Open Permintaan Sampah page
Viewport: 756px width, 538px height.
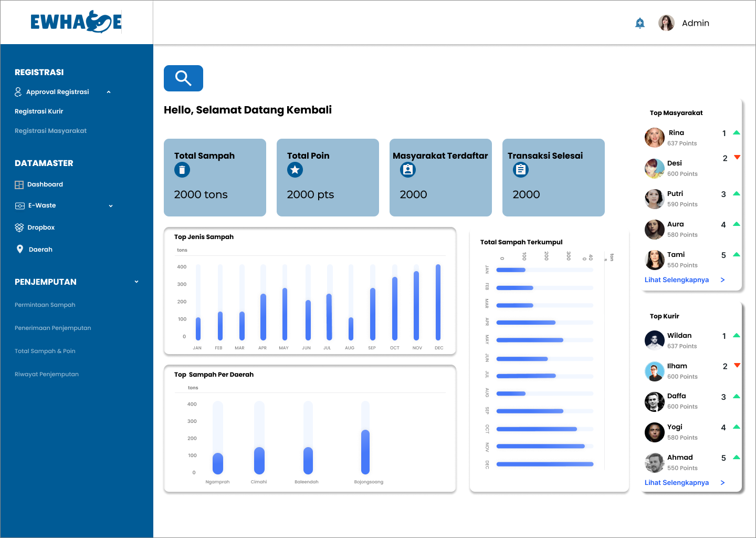click(x=45, y=305)
